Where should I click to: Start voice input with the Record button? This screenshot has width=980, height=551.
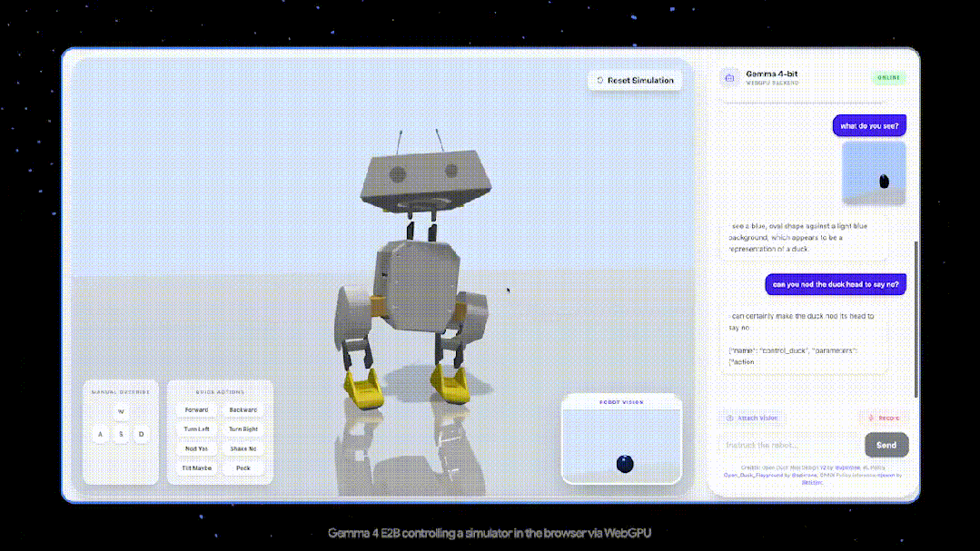[x=884, y=418]
